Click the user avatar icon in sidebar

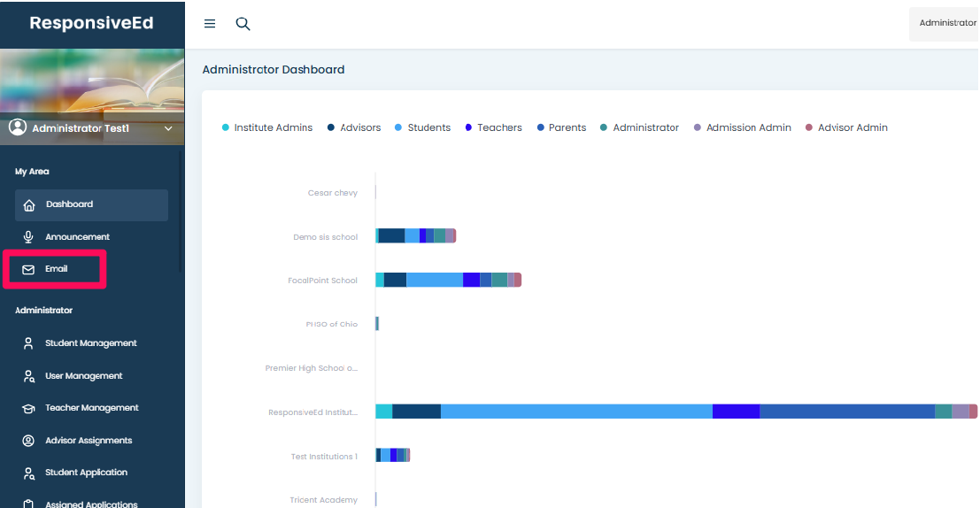(x=18, y=127)
